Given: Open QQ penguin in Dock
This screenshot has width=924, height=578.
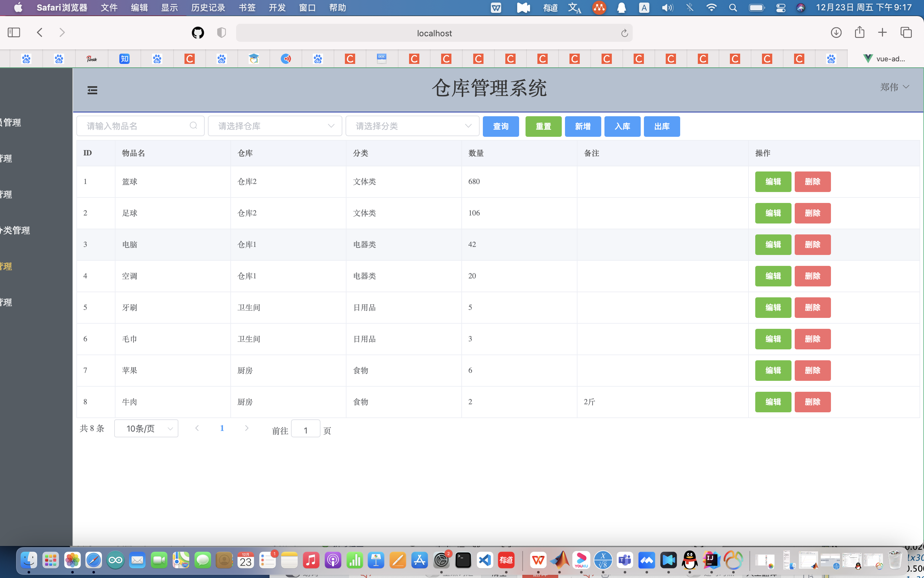Looking at the screenshot, I should click(690, 561).
